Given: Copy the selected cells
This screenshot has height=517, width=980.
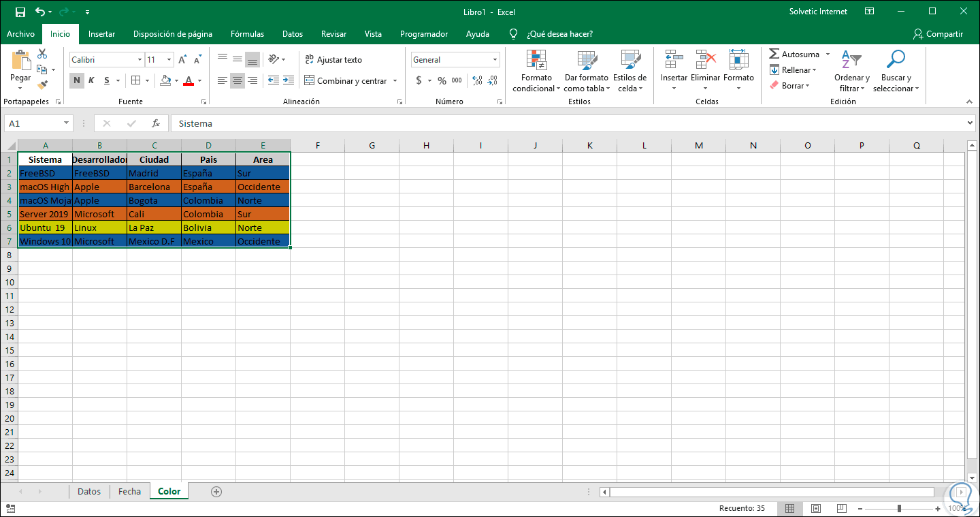Looking at the screenshot, I should (x=42, y=69).
